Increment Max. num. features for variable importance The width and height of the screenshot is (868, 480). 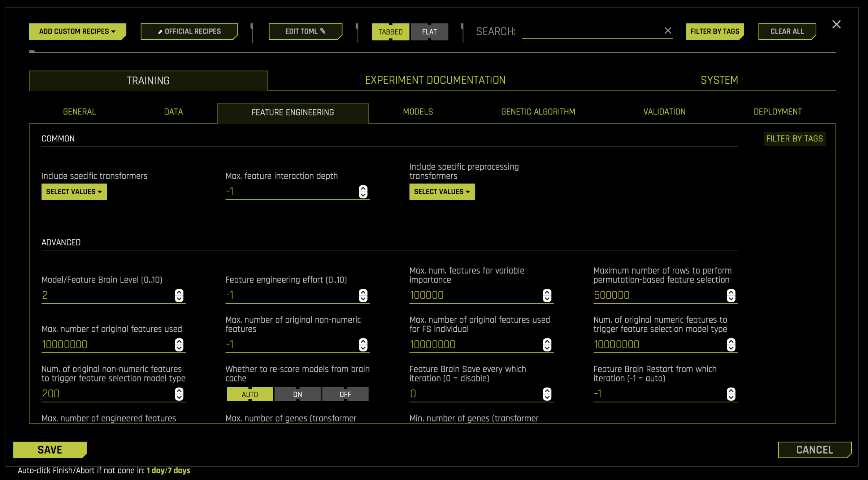point(547,292)
